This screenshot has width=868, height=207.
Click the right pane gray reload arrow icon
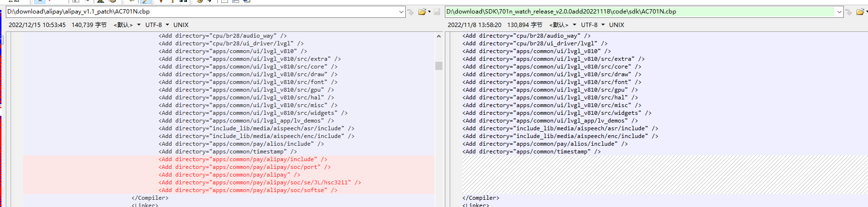click(x=849, y=12)
